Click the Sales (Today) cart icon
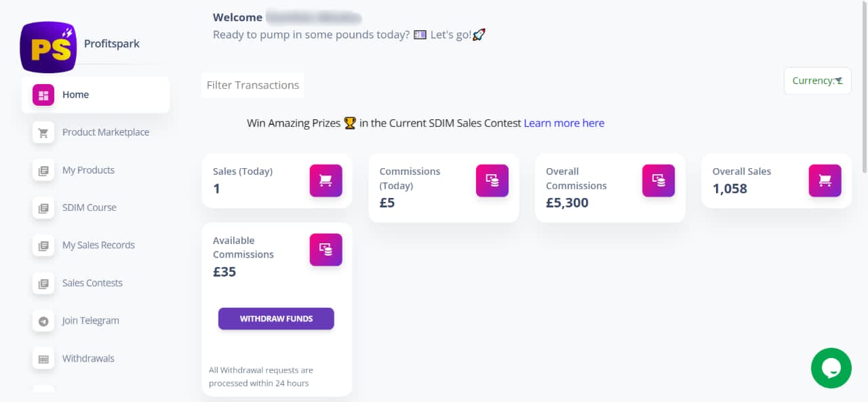Image resolution: width=868 pixels, height=402 pixels. tap(326, 180)
